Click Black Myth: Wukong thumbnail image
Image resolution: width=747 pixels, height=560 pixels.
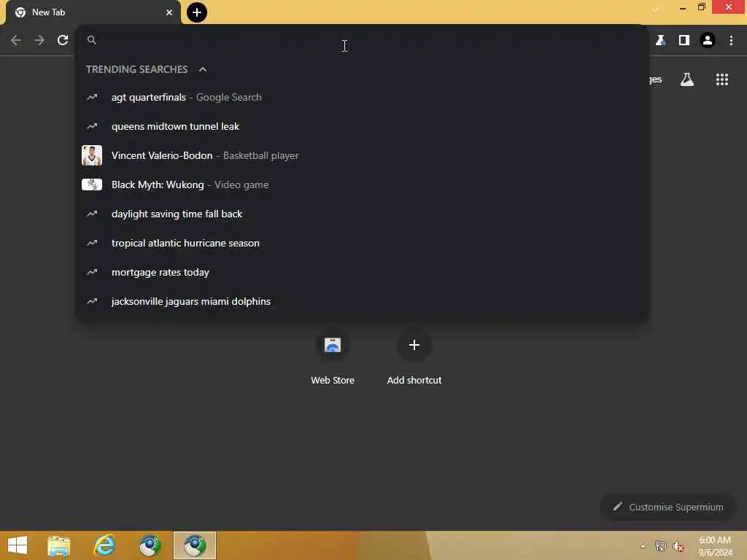click(92, 184)
